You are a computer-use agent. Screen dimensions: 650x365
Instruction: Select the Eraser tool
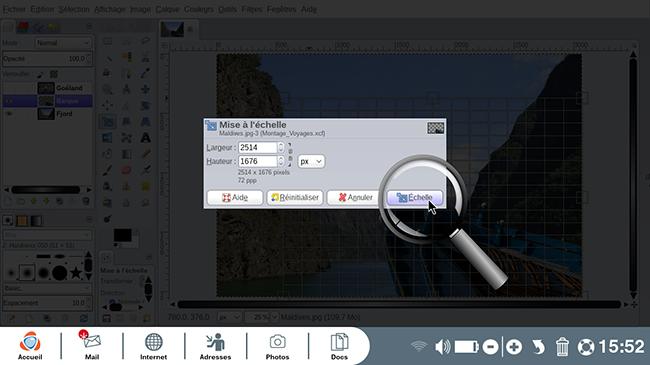(x=126, y=170)
